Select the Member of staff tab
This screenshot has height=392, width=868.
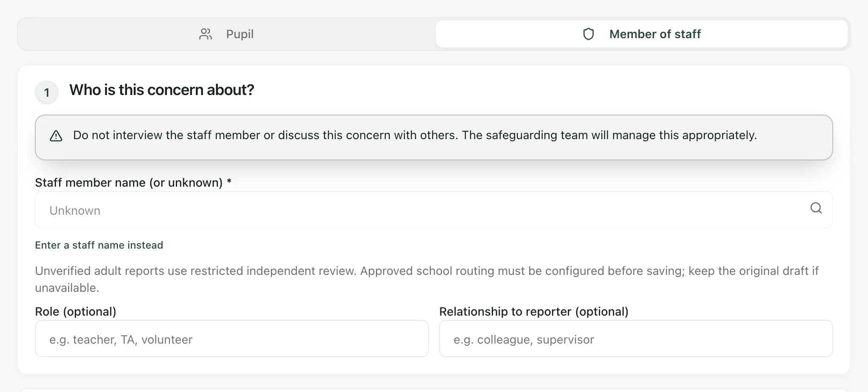641,34
